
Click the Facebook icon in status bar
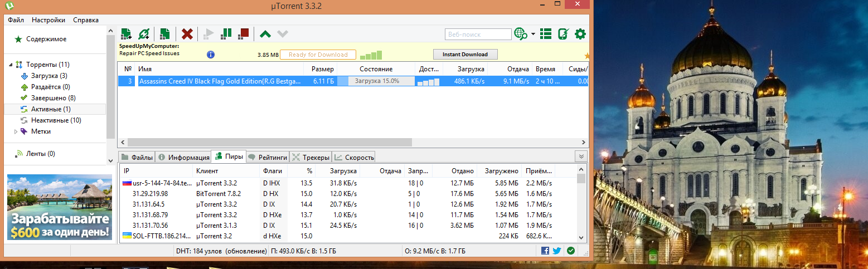(545, 251)
